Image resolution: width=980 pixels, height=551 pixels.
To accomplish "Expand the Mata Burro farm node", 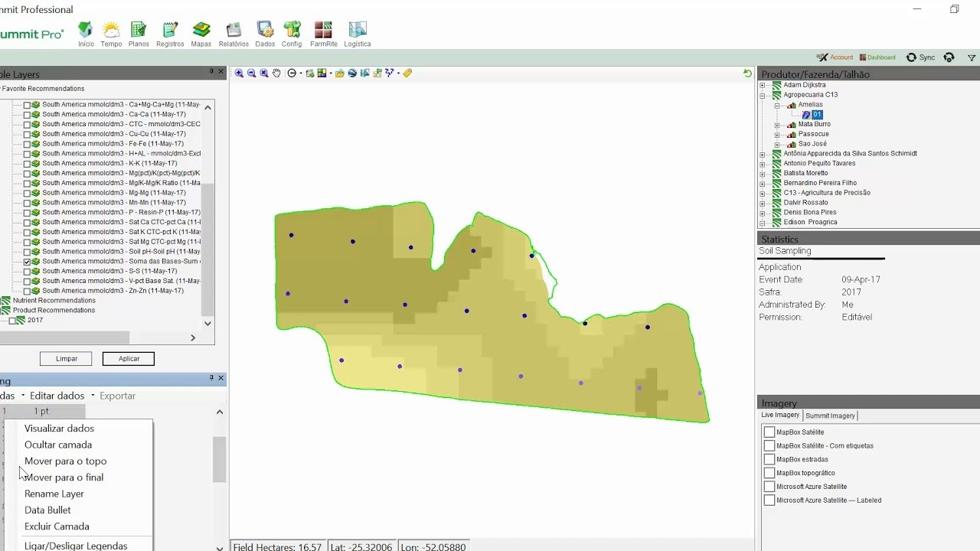I will click(777, 125).
